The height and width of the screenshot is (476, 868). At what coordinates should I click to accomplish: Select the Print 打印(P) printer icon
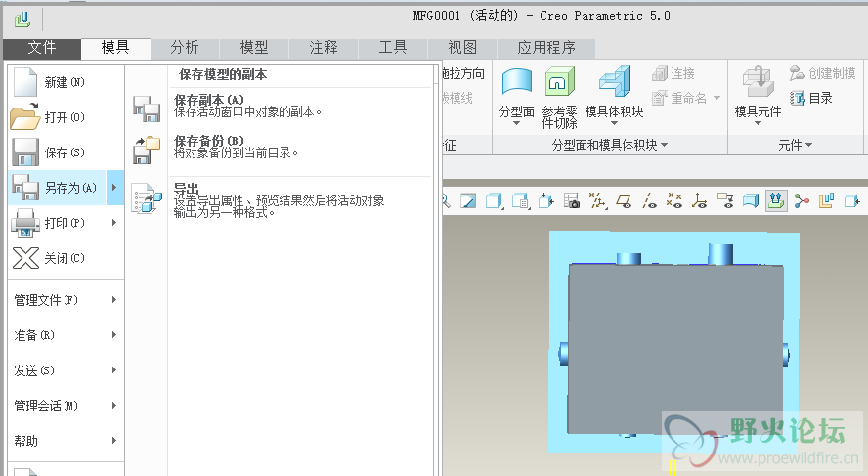(25, 223)
